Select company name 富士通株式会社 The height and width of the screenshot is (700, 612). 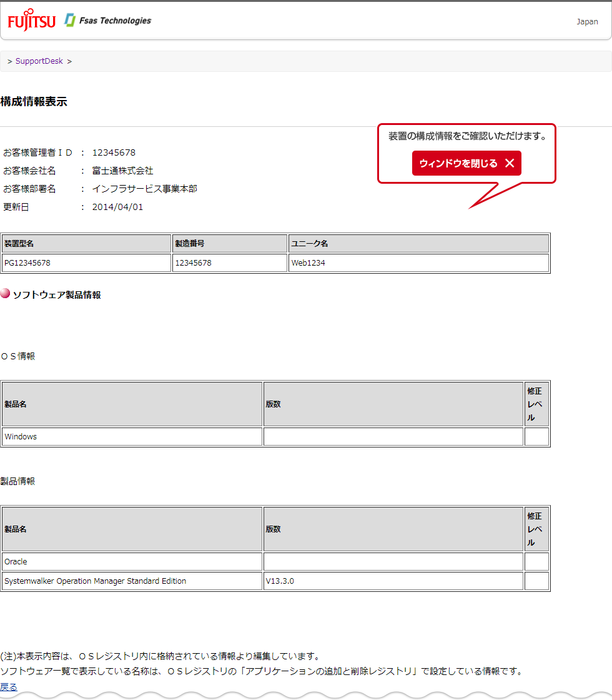pyautogui.click(x=122, y=171)
